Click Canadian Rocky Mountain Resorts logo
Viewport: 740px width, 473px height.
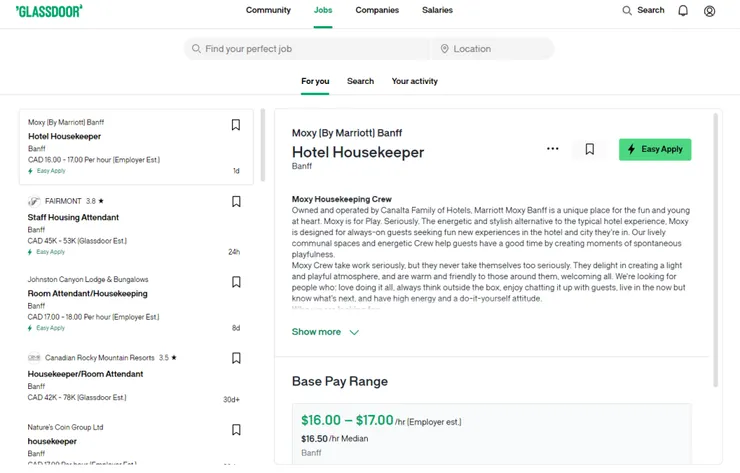[34, 357]
